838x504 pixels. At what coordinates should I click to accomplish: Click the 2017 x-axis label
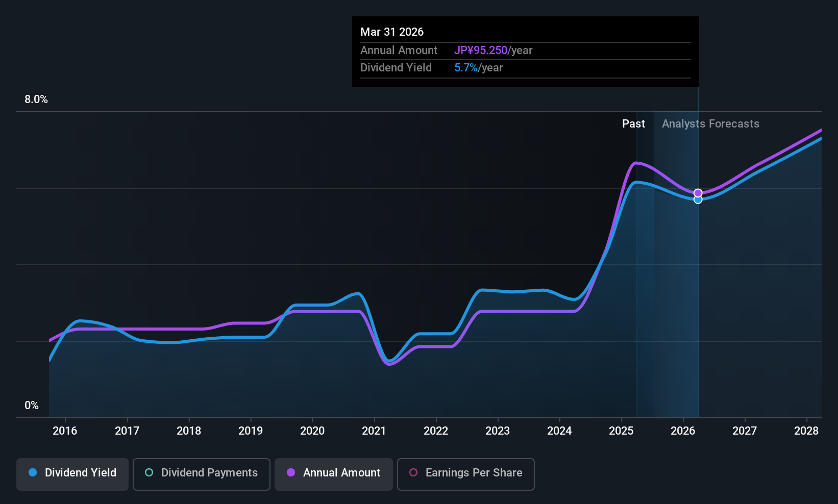point(127,431)
